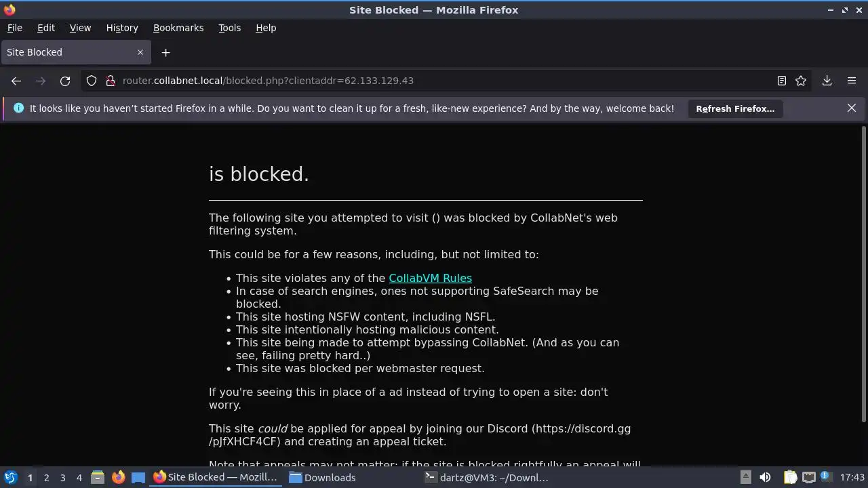Dismiss the refresh Firefox notification bar
This screenshot has width=868, height=488.
point(852,108)
